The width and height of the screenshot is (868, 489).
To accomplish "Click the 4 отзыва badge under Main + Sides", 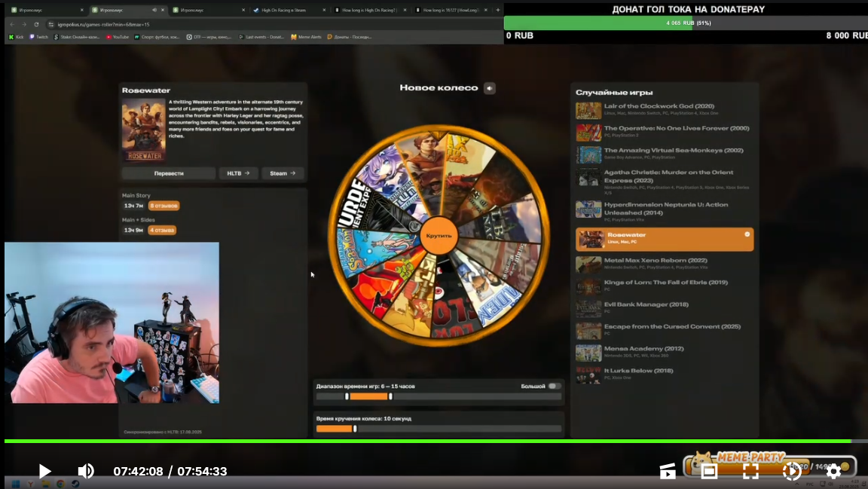I will point(162,230).
